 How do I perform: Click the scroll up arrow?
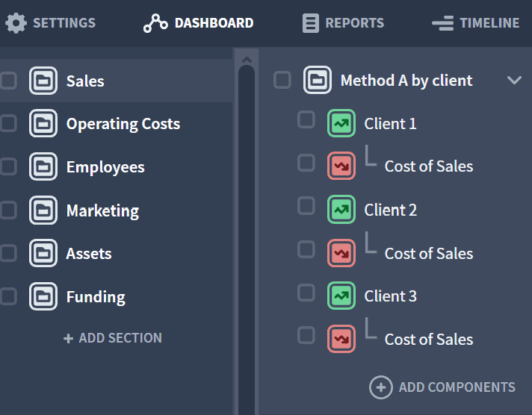point(247,60)
